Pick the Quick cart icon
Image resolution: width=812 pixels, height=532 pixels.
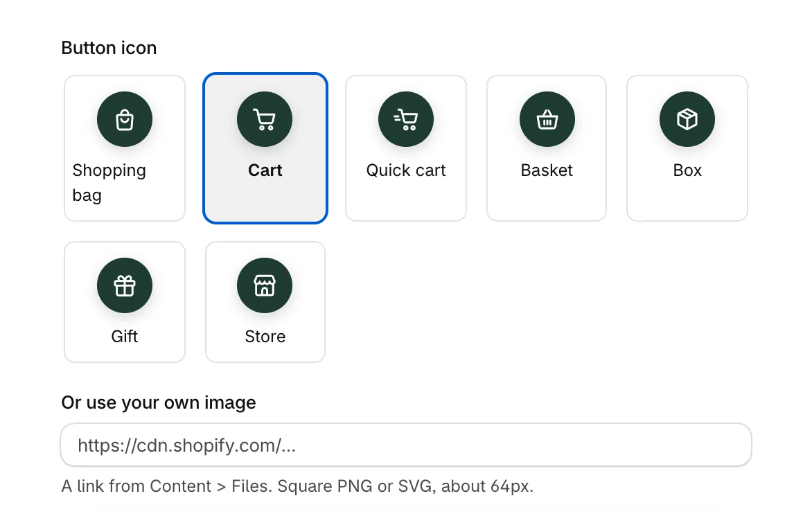(406, 119)
